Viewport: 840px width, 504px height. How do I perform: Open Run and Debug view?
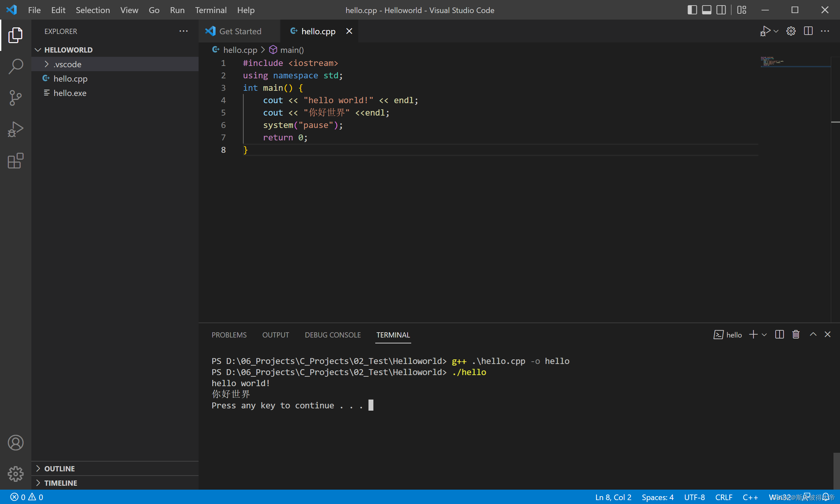(15, 129)
